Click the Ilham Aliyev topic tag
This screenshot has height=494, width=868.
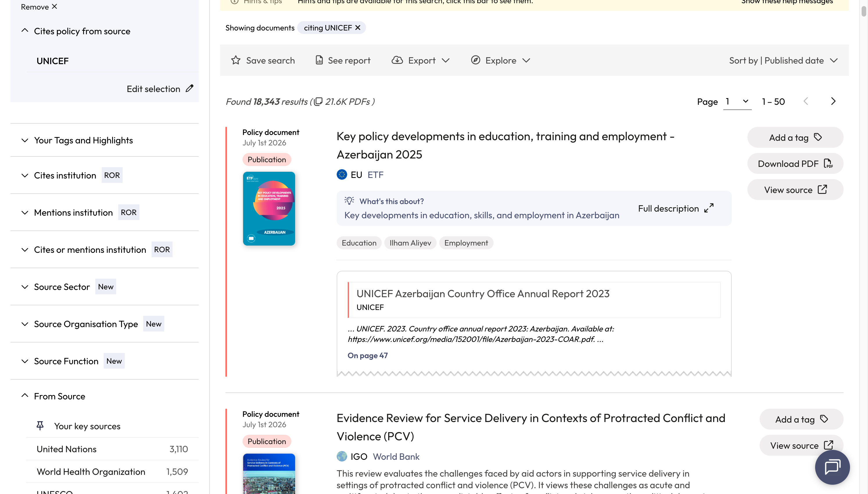tap(410, 243)
